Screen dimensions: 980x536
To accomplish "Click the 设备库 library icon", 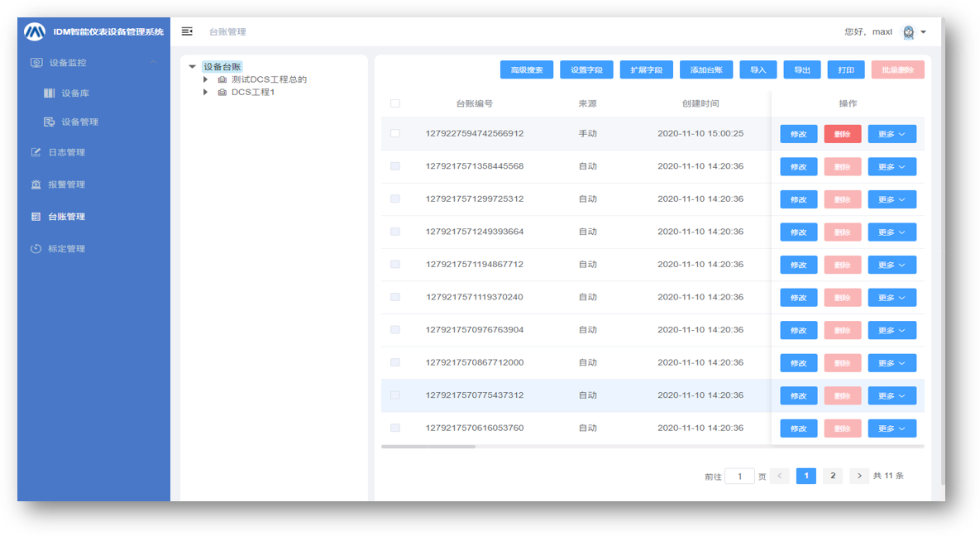I will 50,93.
